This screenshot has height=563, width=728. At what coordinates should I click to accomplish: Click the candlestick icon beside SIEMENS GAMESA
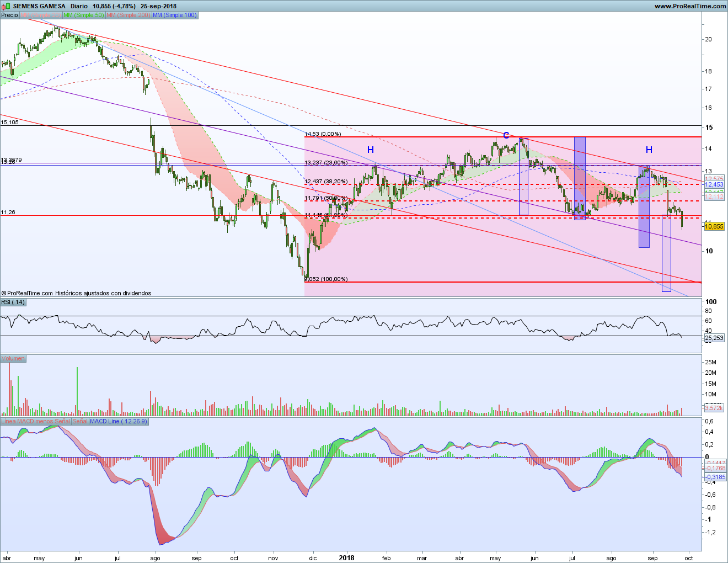(7, 6)
